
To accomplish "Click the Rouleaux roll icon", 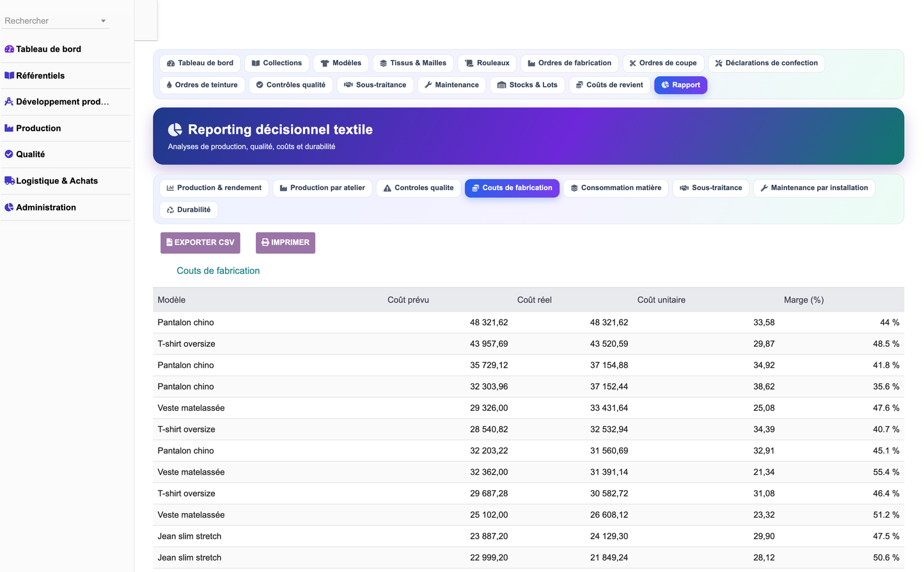I will [469, 63].
